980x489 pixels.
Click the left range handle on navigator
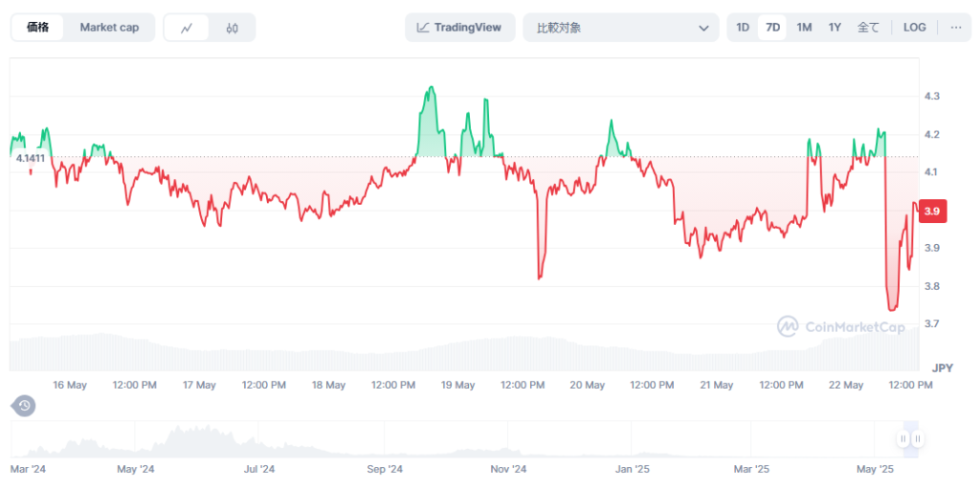pos(902,439)
